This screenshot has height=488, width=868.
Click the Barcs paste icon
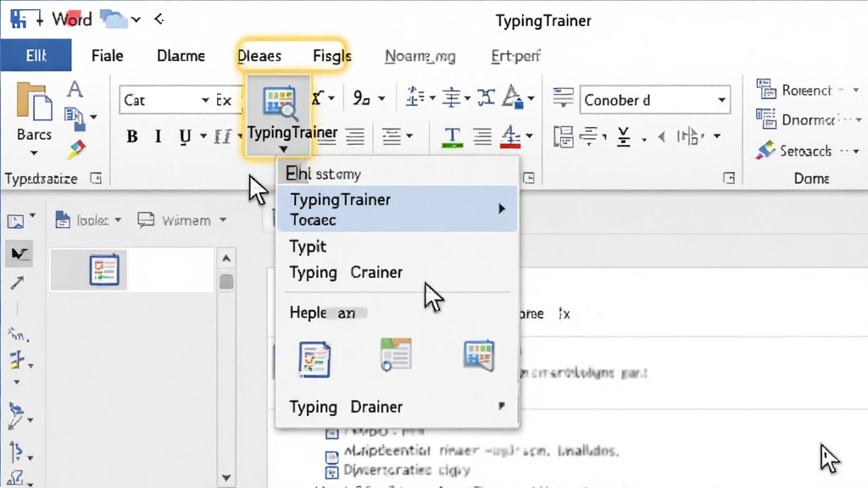coord(34,102)
